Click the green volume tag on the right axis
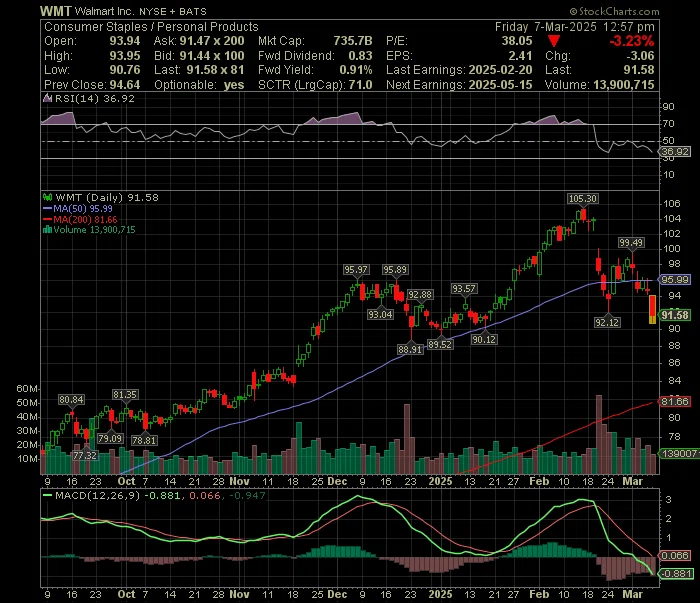Viewport: 700px width, 603px height. 679,453
